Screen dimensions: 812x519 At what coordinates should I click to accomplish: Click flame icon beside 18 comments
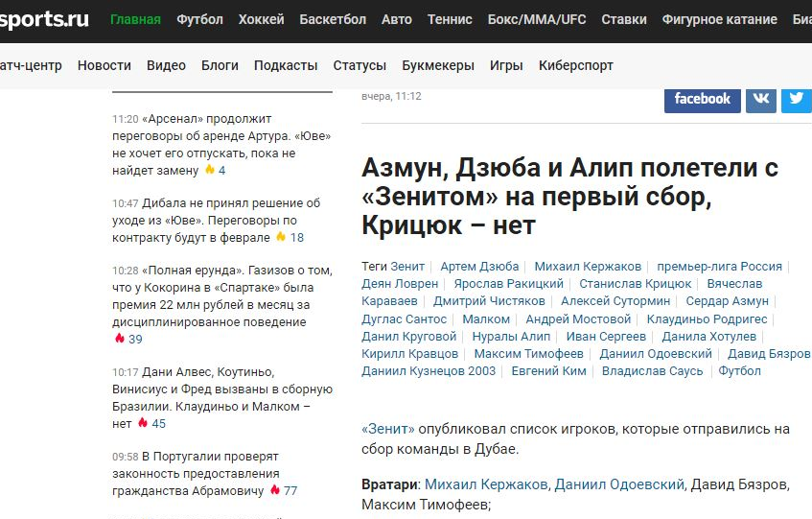pyautogui.click(x=281, y=237)
